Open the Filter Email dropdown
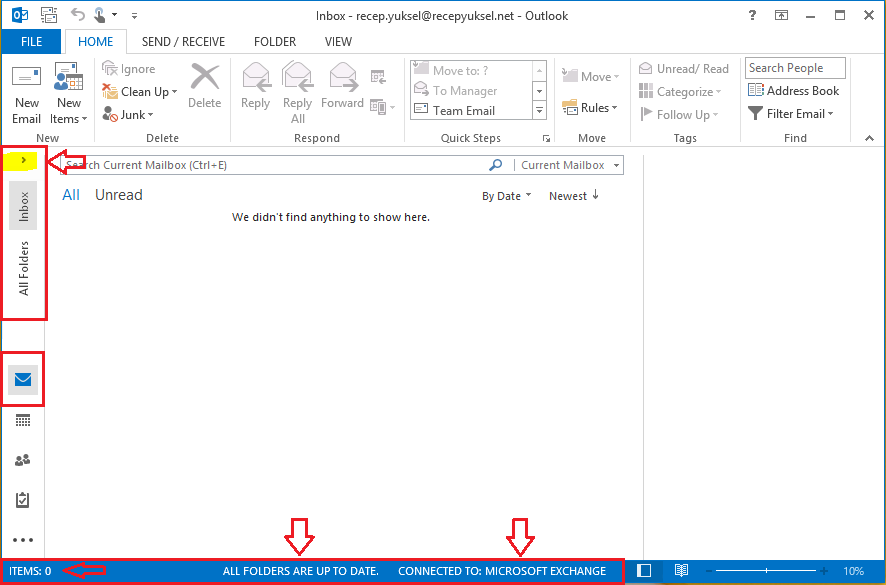Image resolution: width=886 pixels, height=585 pixels. pos(791,114)
